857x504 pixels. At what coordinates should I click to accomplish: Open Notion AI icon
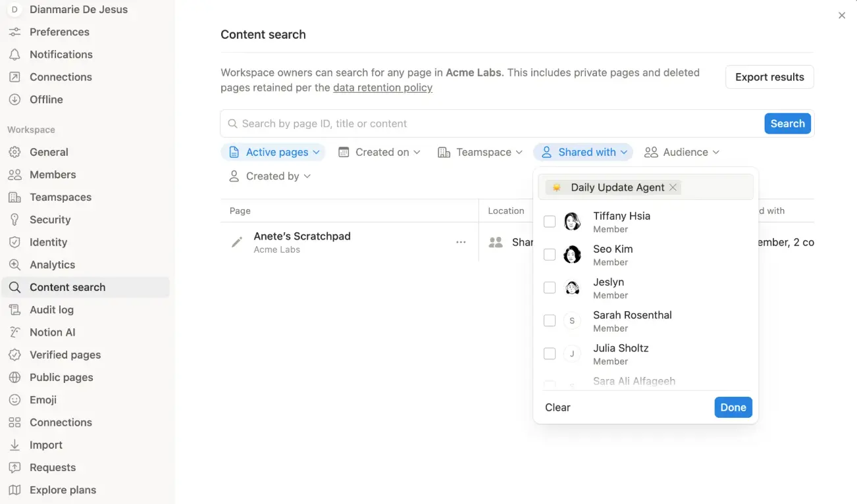tap(14, 332)
